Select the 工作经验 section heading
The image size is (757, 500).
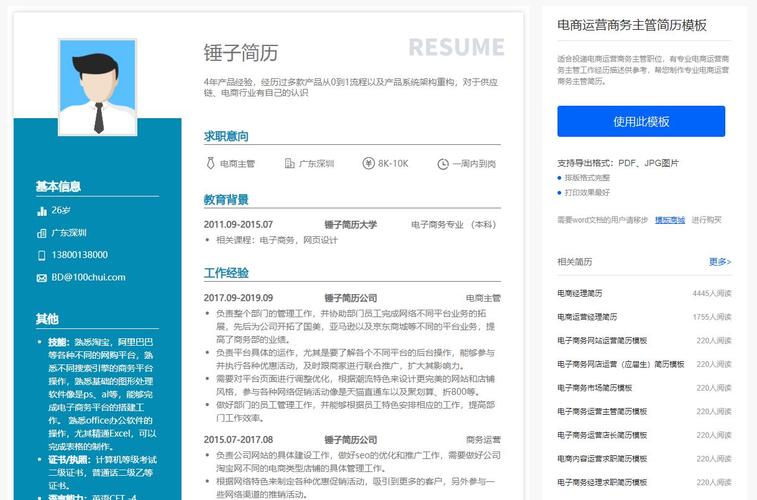coord(226,273)
